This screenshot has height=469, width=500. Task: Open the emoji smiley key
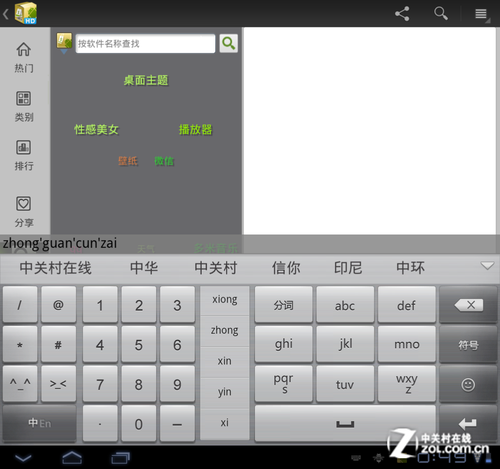(468, 384)
